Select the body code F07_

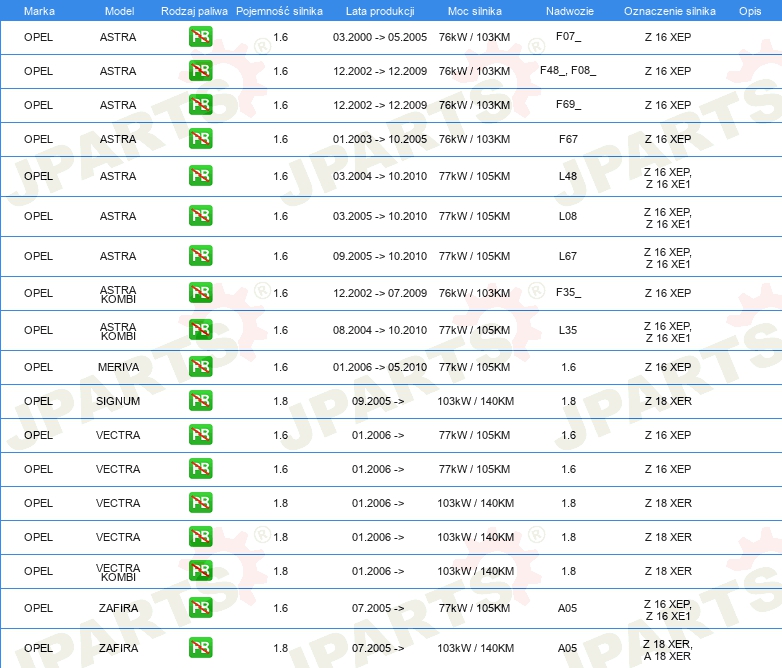coord(568,36)
